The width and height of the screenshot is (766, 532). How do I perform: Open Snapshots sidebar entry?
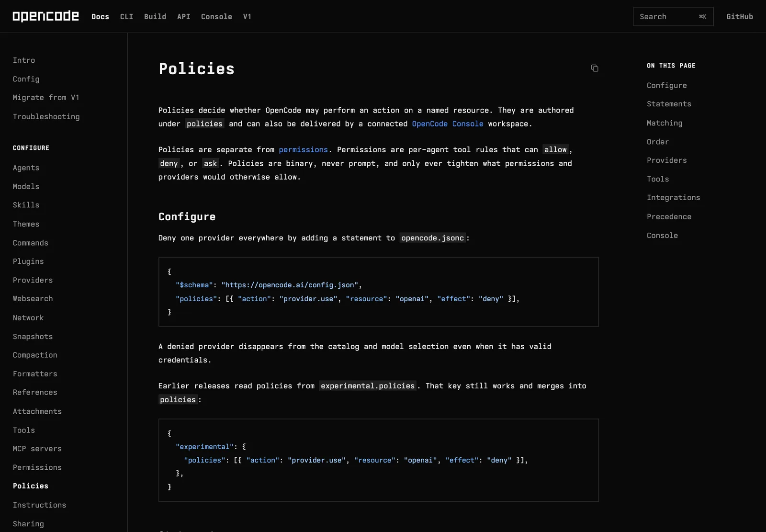[33, 337]
